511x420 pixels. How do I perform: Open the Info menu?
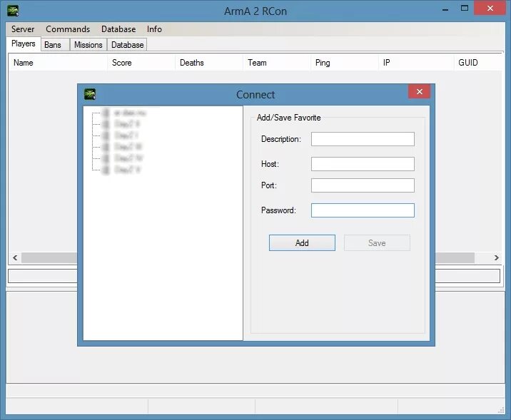point(154,29)
